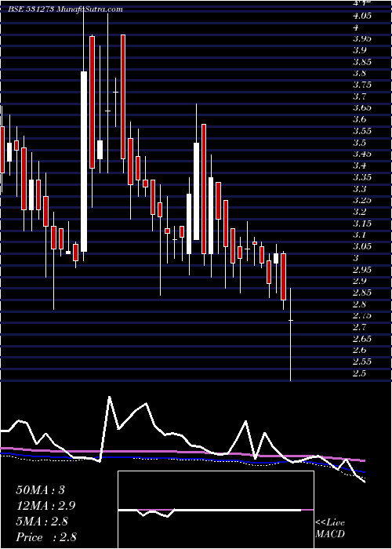Viewport: 392px width, 549px height.
Task: Click the 50MA : 3 value label
Action: [41, 490]
